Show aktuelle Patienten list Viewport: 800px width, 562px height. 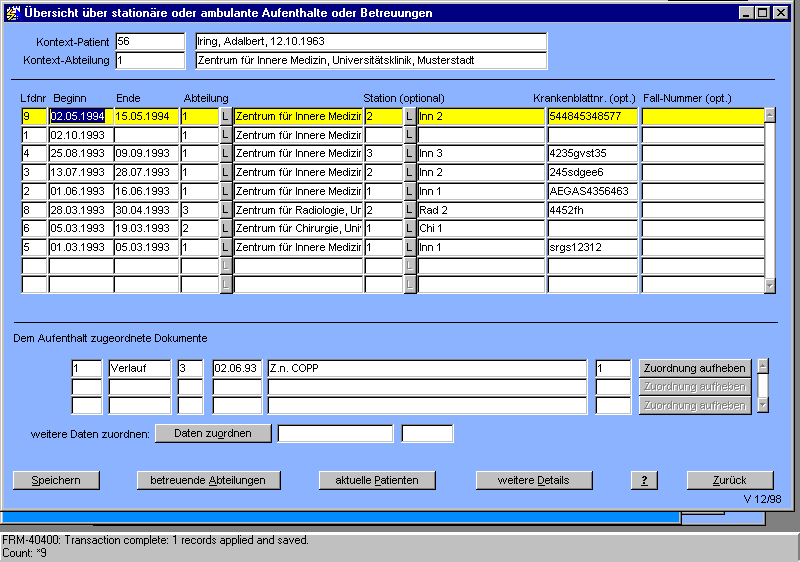click(x=369, y=480)
